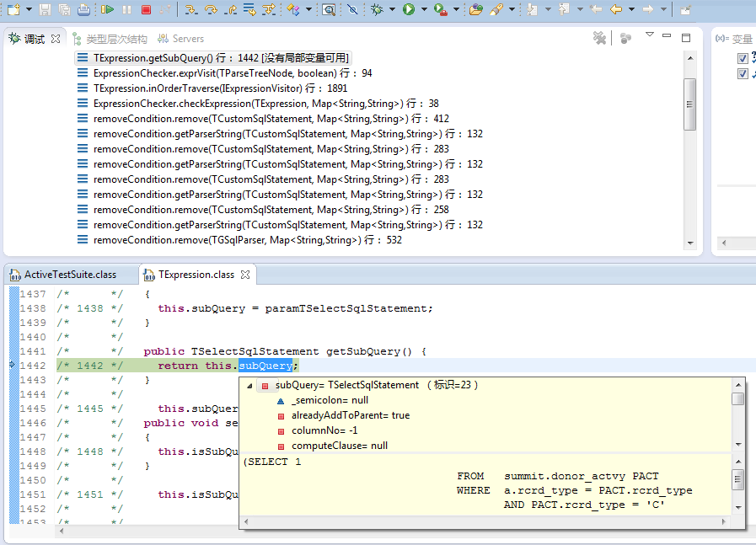Click Remove All Terminated Launches icon
Screen dimensions: 756x545
599,38
